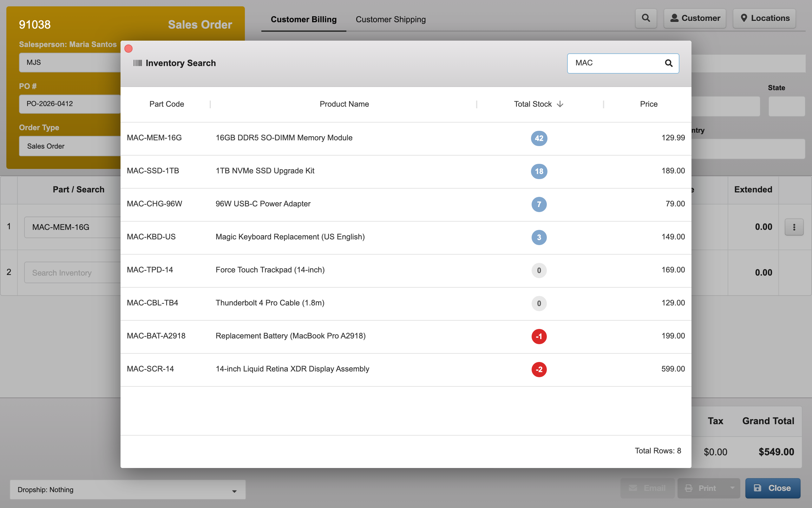Click the red -2 stock badge
The image size is (812, 508).
click(539, 369)
